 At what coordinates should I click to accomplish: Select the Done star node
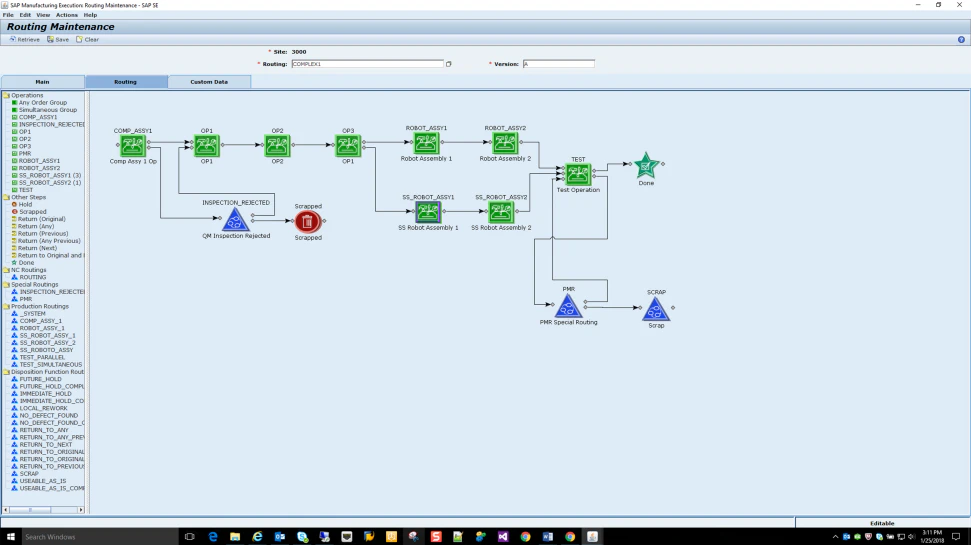click(x=646, y=165)
